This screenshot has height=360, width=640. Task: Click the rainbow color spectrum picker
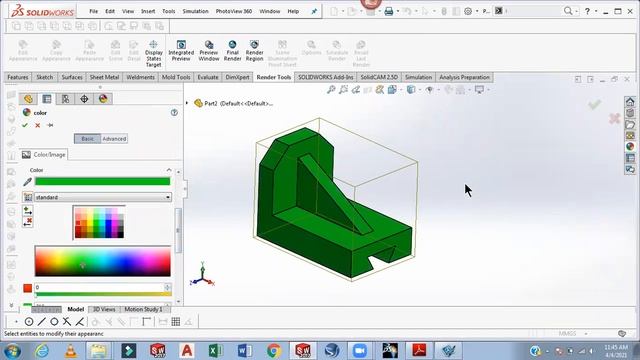tap(102, 261)
